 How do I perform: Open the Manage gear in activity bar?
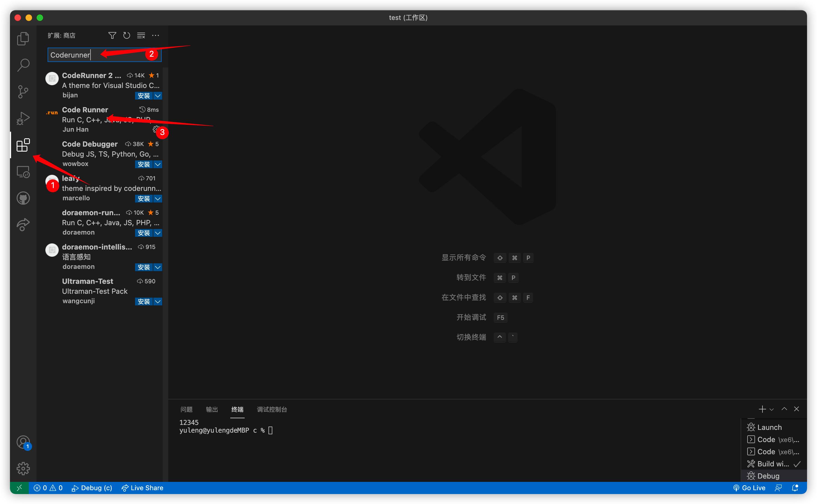point(23,469)
